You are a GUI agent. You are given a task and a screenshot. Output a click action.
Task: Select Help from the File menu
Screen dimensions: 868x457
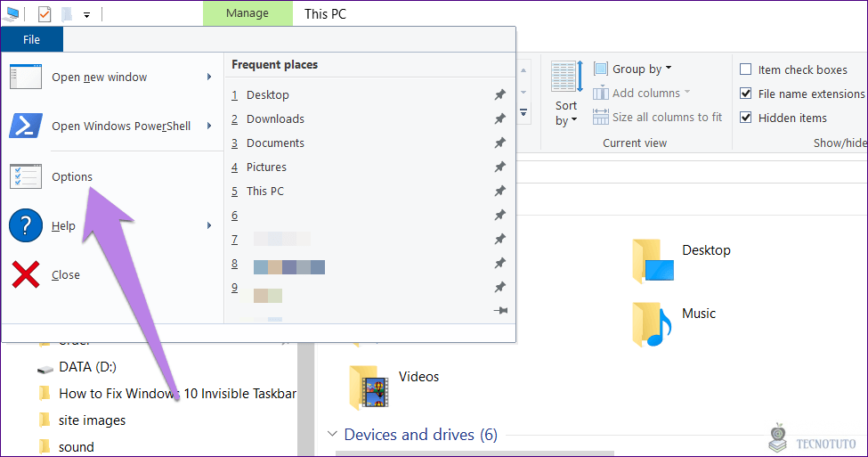[112, 225]
